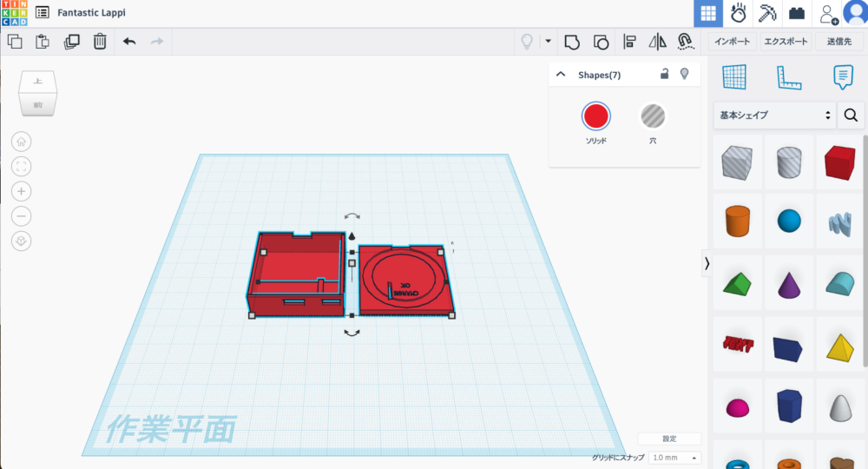Click the Duplicate and repeat icon
Viewport: 868px width, 469px height.
click(71, 42)
